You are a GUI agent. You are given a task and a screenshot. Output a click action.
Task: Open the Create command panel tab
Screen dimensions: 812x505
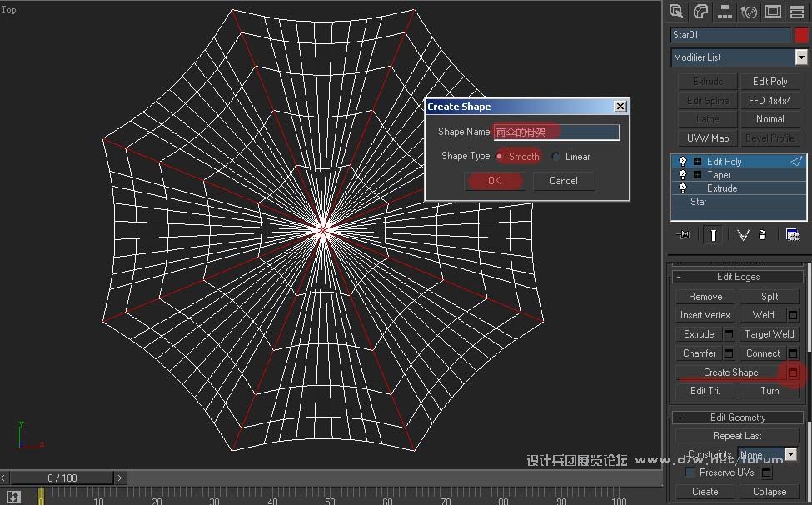pos(676,12)
